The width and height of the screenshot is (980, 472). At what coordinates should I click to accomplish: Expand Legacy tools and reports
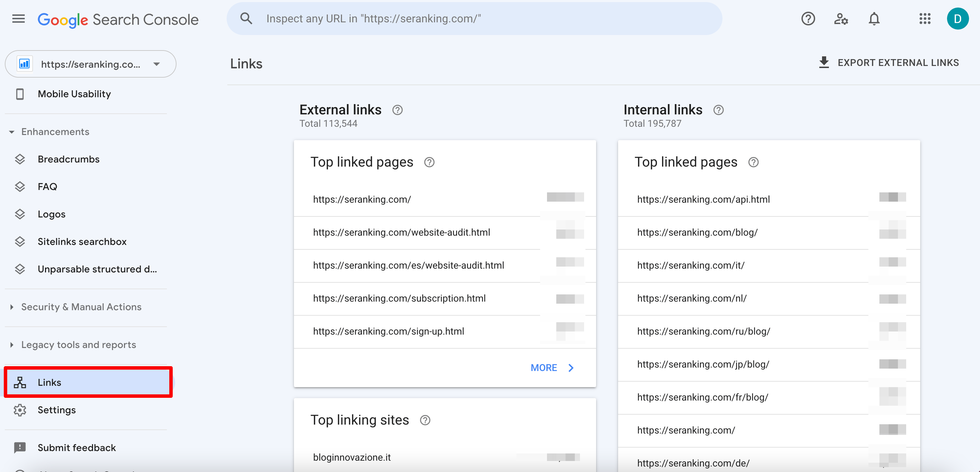click(x=12, y=345)
